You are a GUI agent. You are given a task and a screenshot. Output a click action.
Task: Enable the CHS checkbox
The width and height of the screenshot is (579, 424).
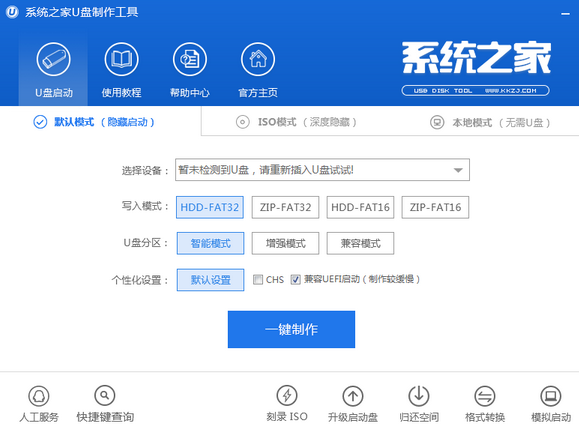point(258,279)
